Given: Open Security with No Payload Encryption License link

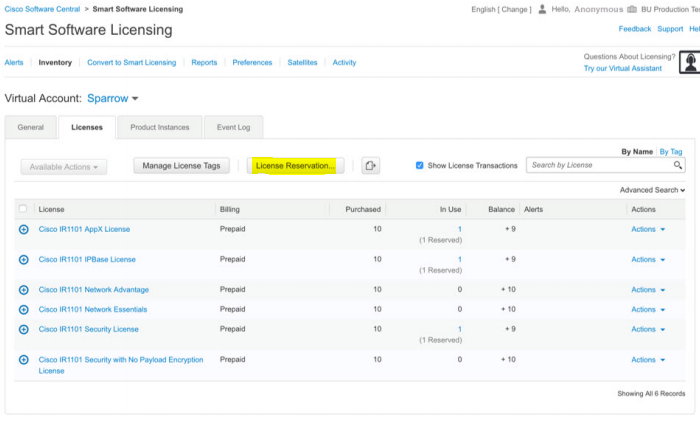Looking at the screenshot, I should coord(121,366).
